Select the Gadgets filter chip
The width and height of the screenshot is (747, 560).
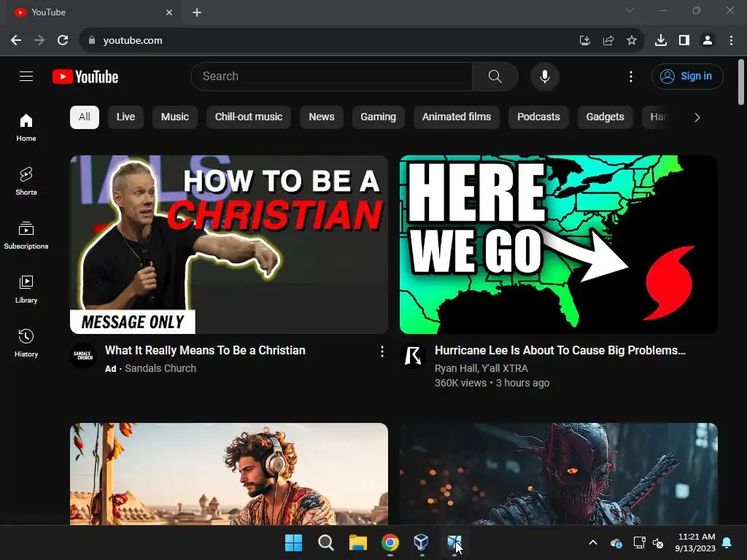pos(605,117)
